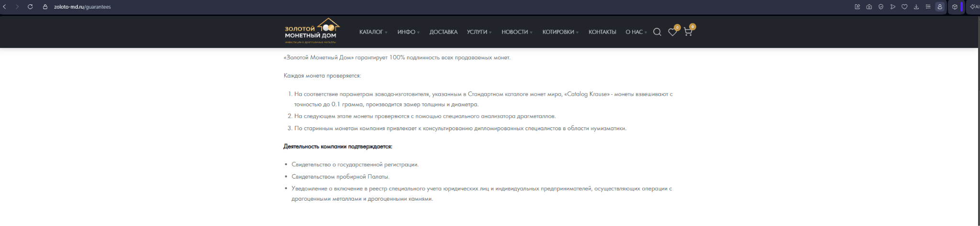
Task: Expand the КОТИРОВКИ dropdown arrow
Action: [x=577, y=33]
